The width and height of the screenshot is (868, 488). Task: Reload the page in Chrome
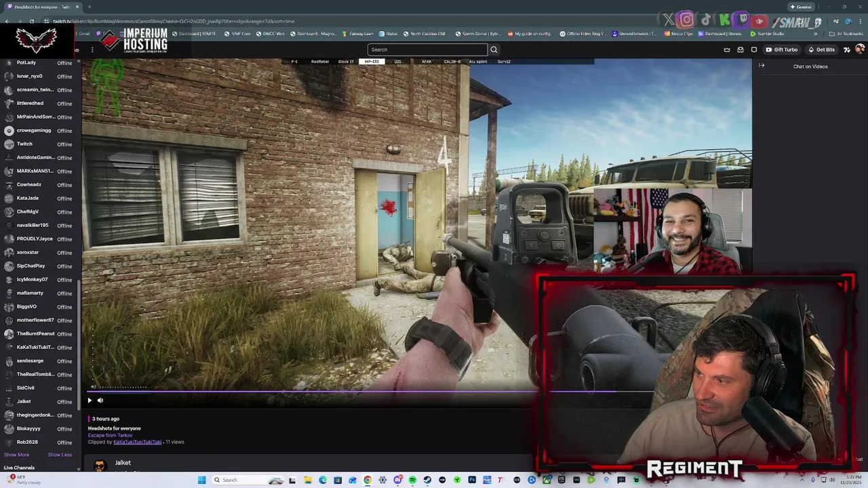pyautogui.click(x=31, y=21)
